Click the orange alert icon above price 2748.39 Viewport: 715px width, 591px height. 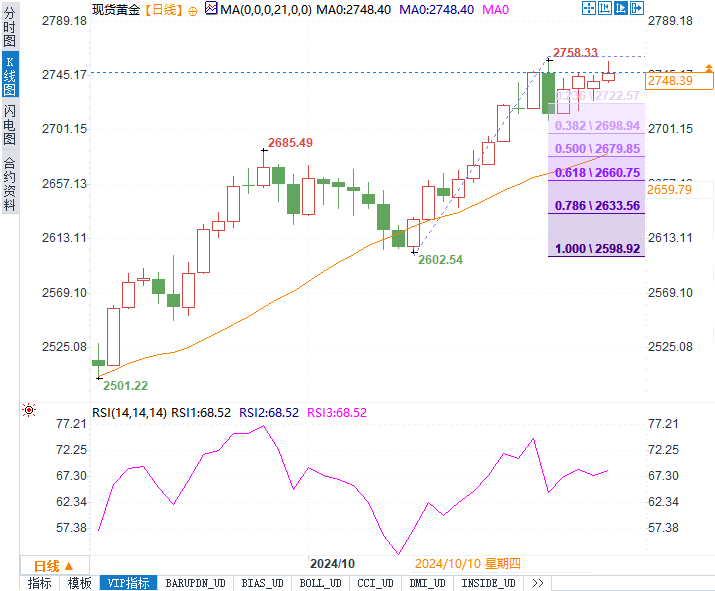(709, 68)
